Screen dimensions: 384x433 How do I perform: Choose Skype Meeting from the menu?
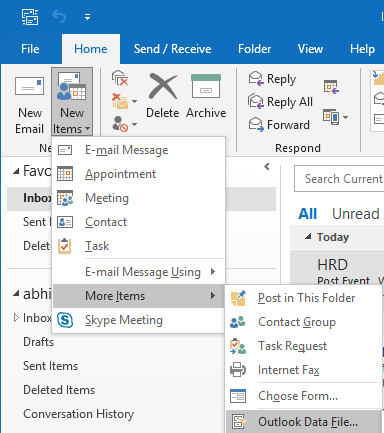(x=138, y=320)
